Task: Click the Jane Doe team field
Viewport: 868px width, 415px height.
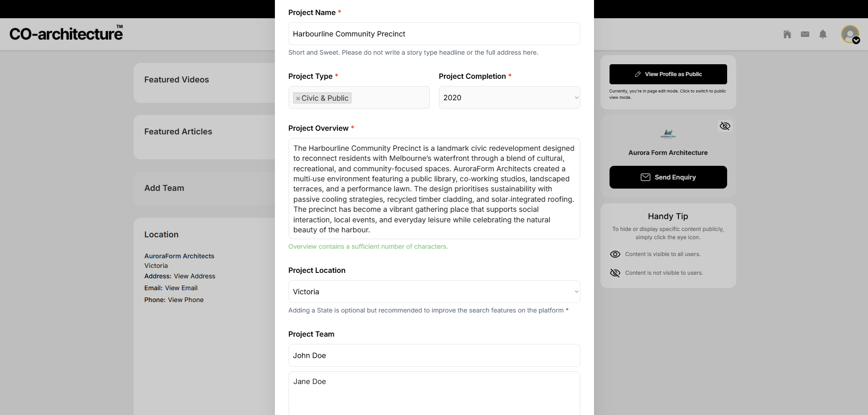Action: point(434,393)
